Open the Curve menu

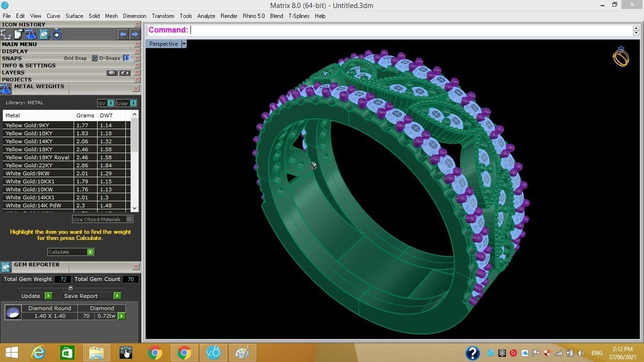pyautogui.click(x=53, y=16)
